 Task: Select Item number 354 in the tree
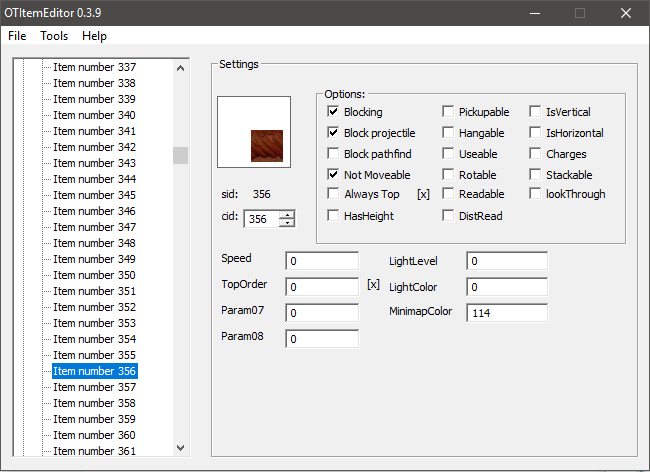95,339
